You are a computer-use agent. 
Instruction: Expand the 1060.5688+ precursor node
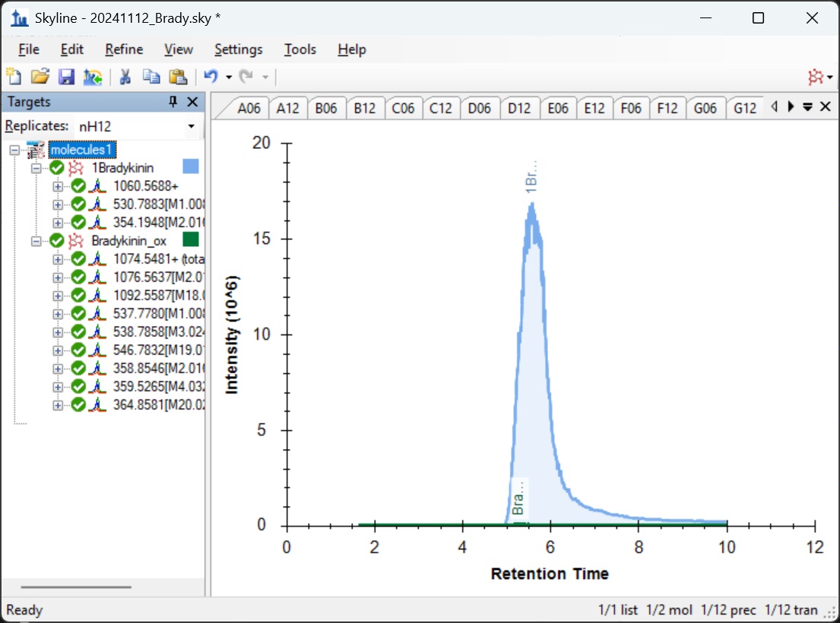(58, 186)
